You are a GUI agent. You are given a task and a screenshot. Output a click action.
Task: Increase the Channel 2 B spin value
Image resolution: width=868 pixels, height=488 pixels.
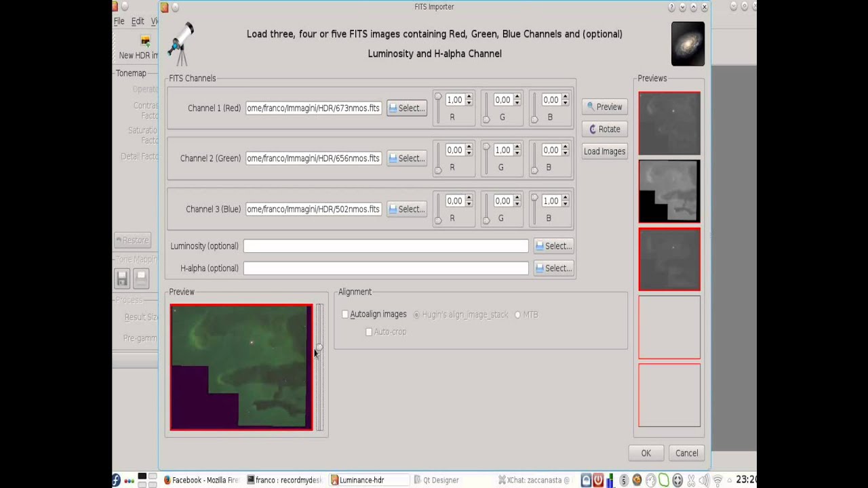coord(565,147)
